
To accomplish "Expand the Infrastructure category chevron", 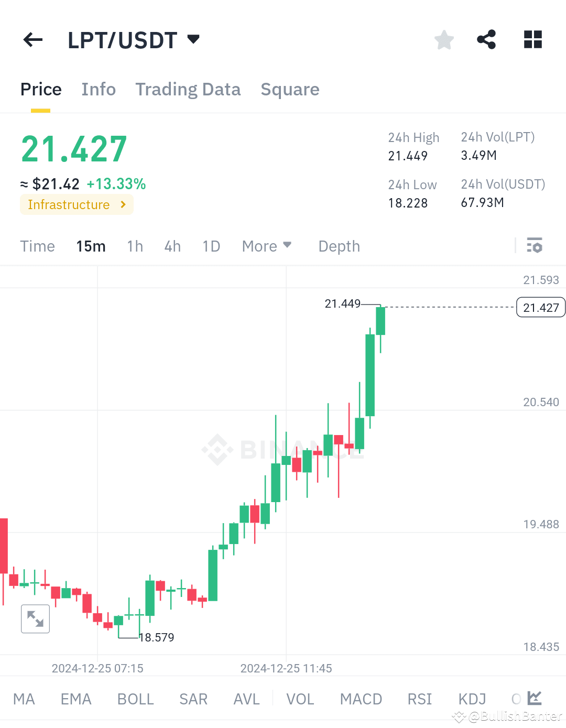I will click(x=124, y=204).
